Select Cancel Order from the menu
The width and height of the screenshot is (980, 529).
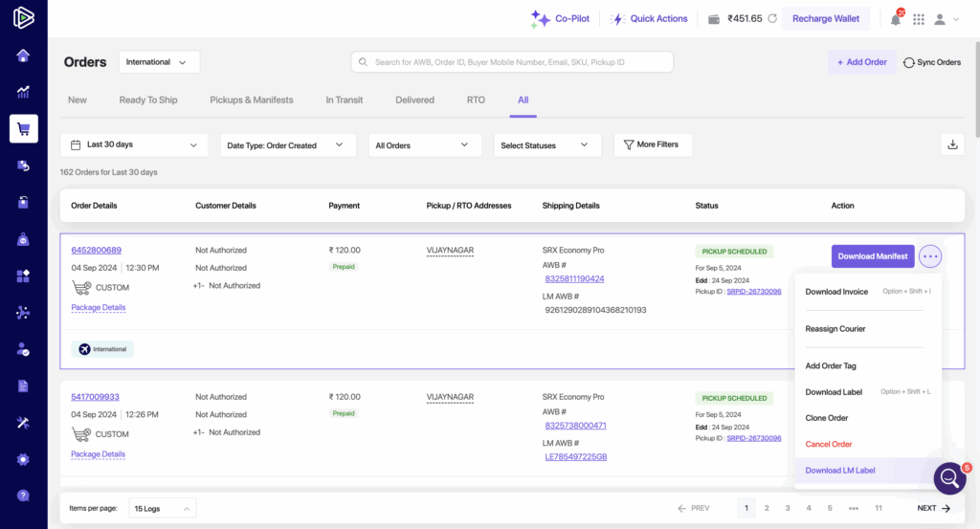829,444
